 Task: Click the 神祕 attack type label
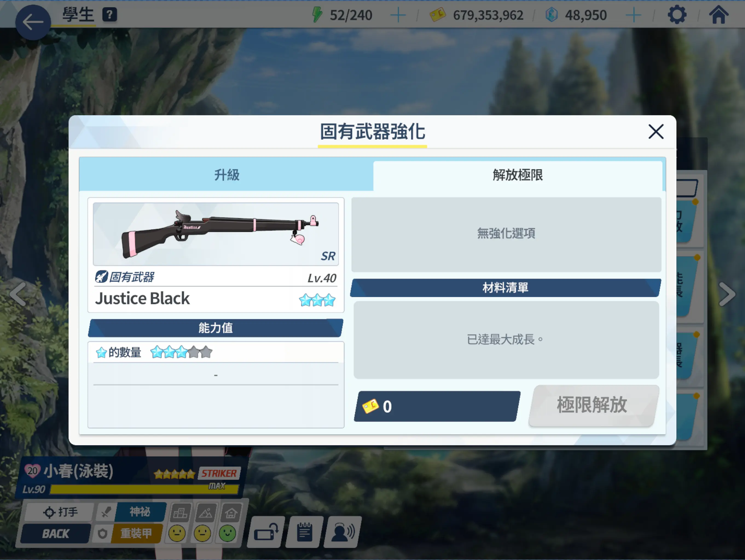coord(140,512)
